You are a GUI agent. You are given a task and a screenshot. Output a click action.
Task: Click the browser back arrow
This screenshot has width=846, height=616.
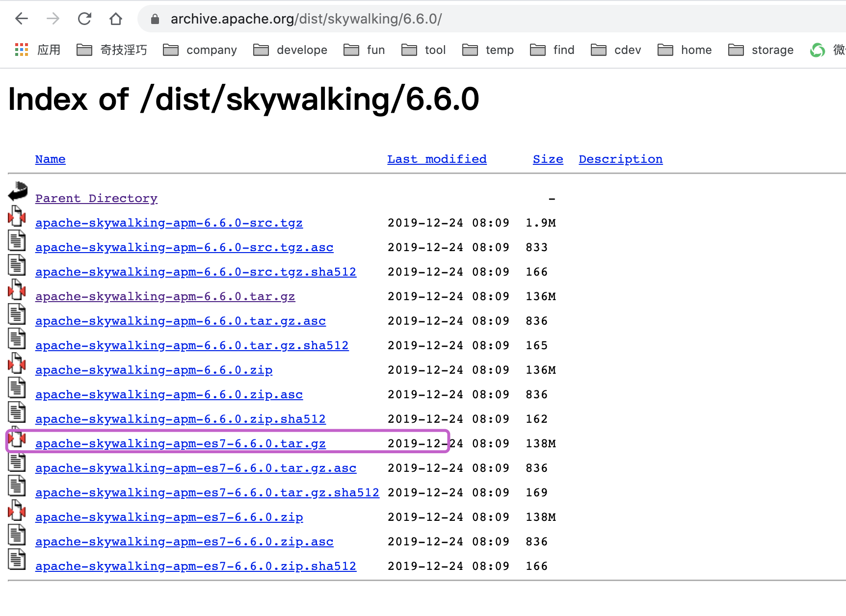coord(21,19)
